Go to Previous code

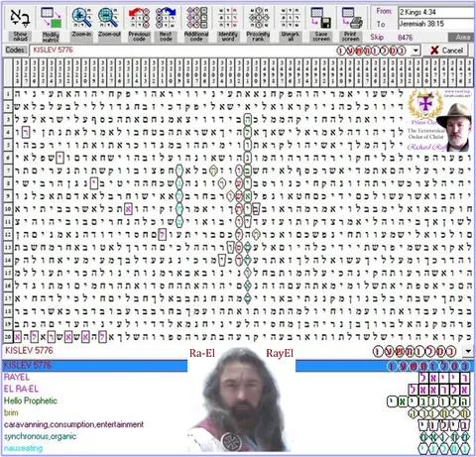point(139,19)
